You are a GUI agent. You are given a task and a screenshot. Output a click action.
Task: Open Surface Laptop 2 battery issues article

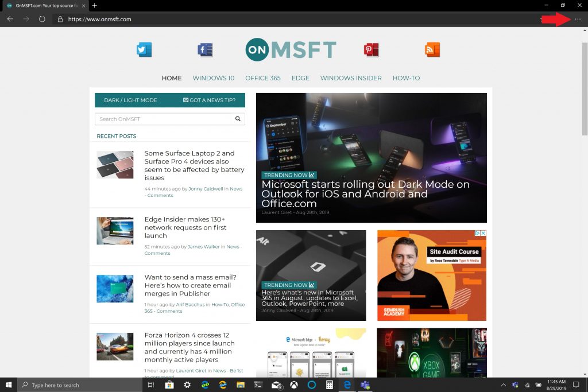click(x=194, y=165)
